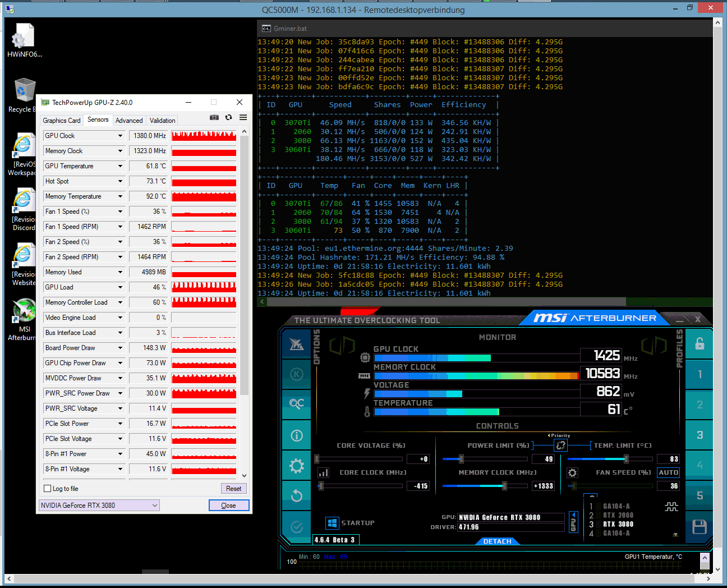Click the profile lock icon
The width and height of the screenshot is (727, 588).
700,344
